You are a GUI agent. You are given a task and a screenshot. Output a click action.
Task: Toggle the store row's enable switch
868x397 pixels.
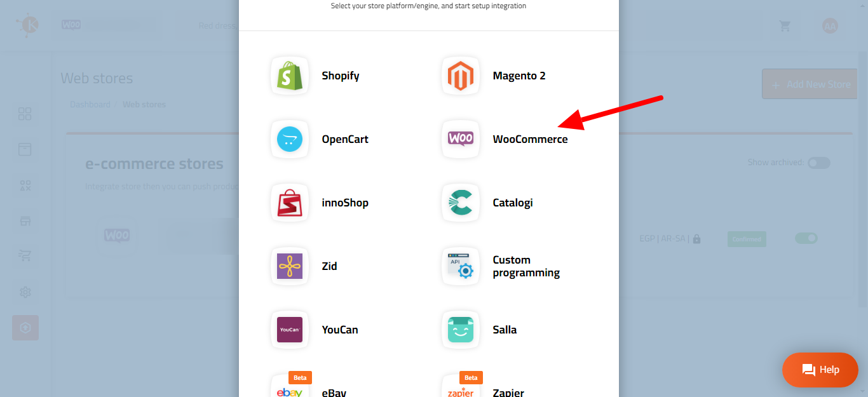(x=806, y=238)
